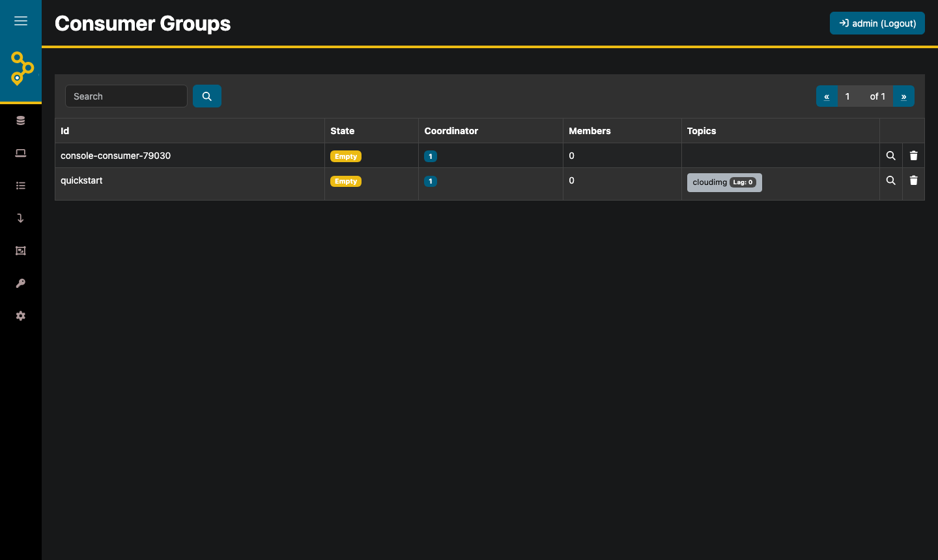Click the Lag: 0 badge
Screen dimensions: 938x560
pyautogui.click(x=743, y=182)
